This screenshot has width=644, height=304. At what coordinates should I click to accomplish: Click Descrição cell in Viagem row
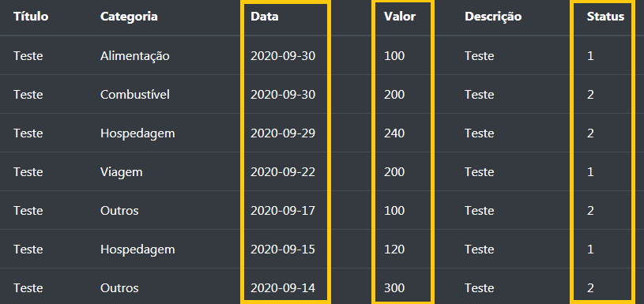pos(480,172)
